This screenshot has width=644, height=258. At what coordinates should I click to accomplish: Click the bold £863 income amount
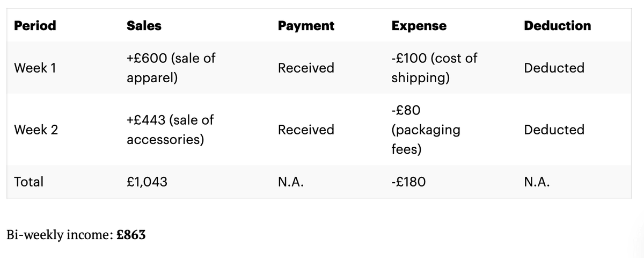131,235
